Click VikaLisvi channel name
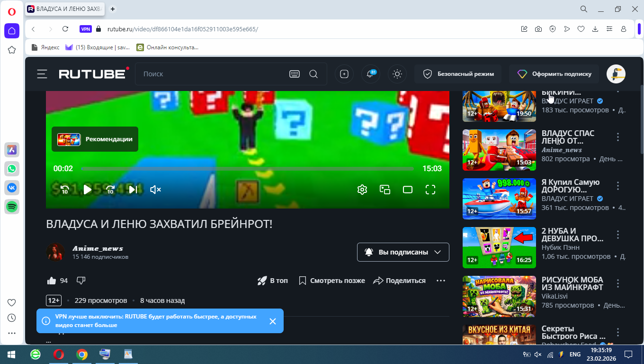The image size is (644, 364). tap(555, 296)
